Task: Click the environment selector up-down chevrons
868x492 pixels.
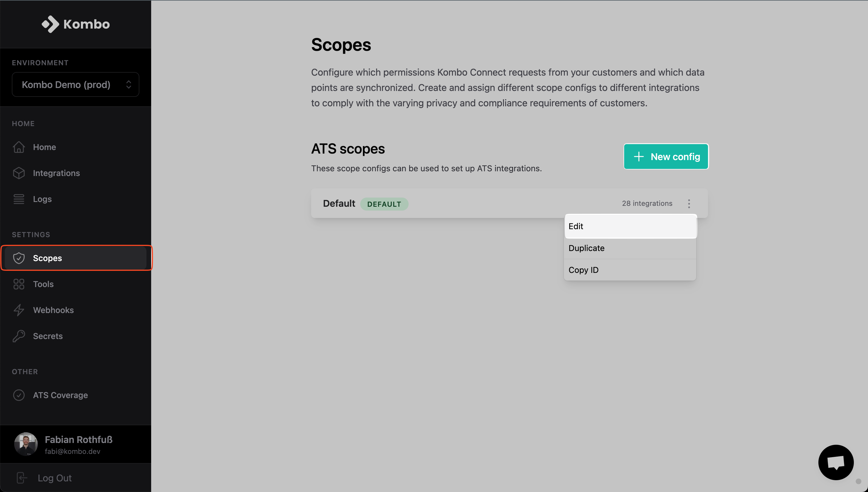Action: coord(129,84)
